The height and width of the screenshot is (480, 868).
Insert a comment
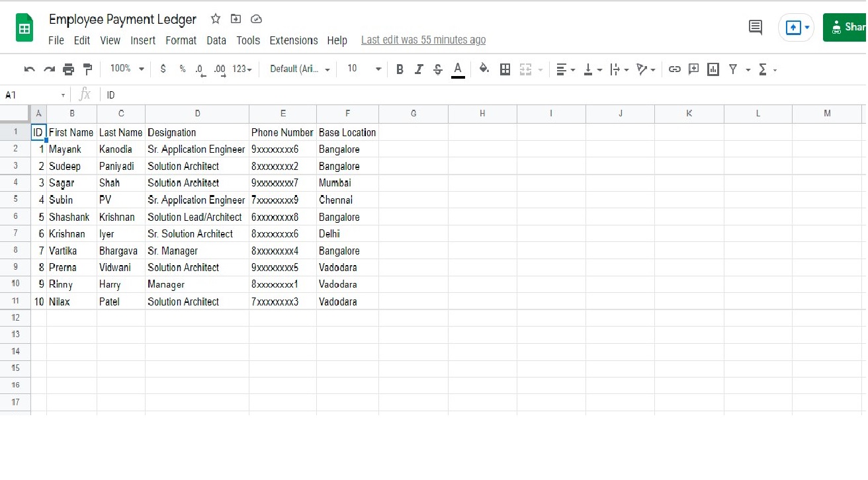click(693, 69)
